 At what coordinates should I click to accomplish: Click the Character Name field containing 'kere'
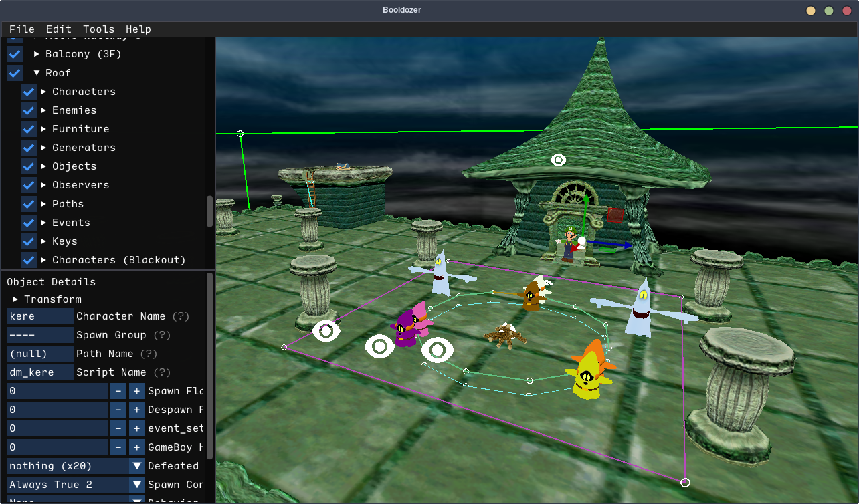tap(40, 316)
